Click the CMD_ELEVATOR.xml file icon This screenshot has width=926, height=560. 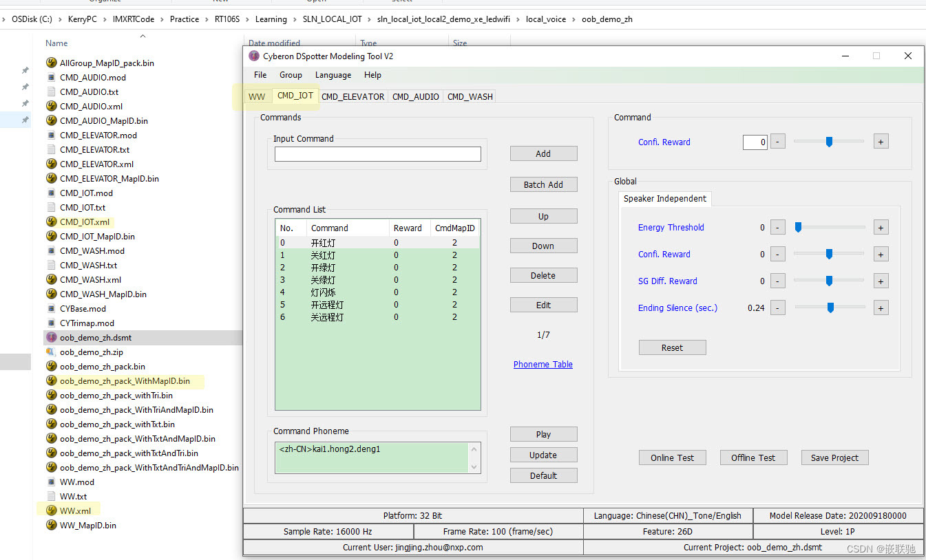coord(51,164)
